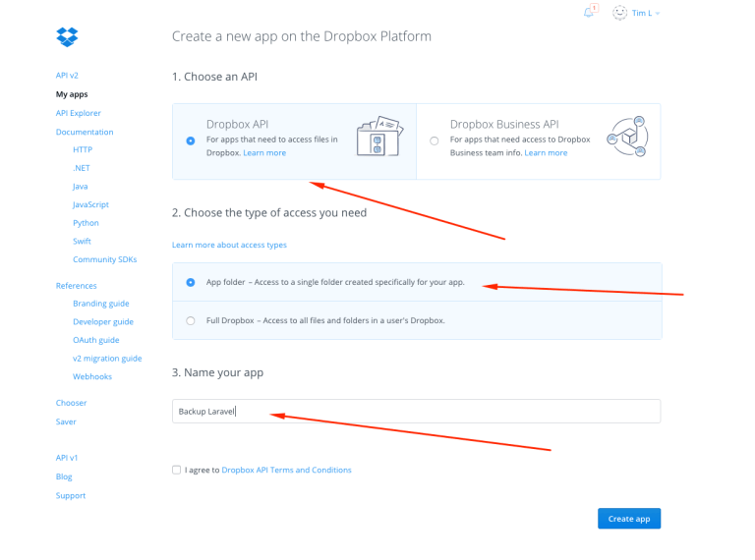Open Dropbox API Terms and Conditions link
Screen dimensions: 755x560
(x=286, y=470)
